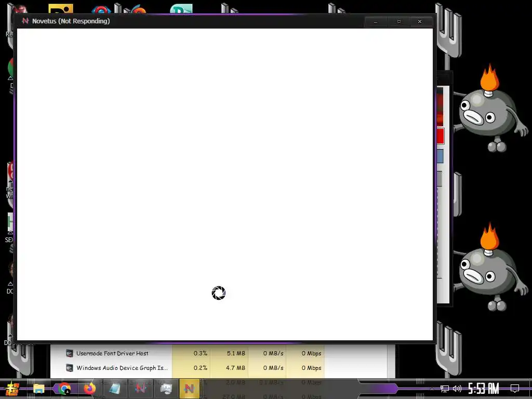Maximize the Novetus window
Viewport: 532px width, 399px height.
pos(398,21)
